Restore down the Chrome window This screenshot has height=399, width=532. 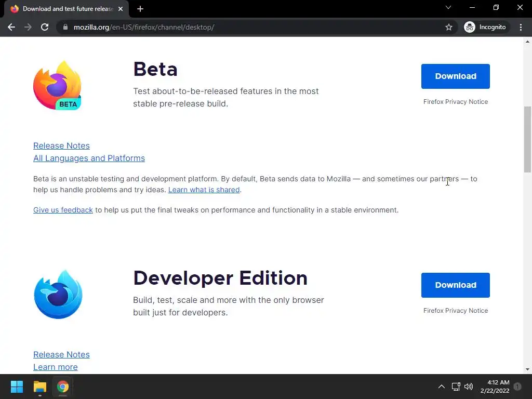click(x=496, y=7)
